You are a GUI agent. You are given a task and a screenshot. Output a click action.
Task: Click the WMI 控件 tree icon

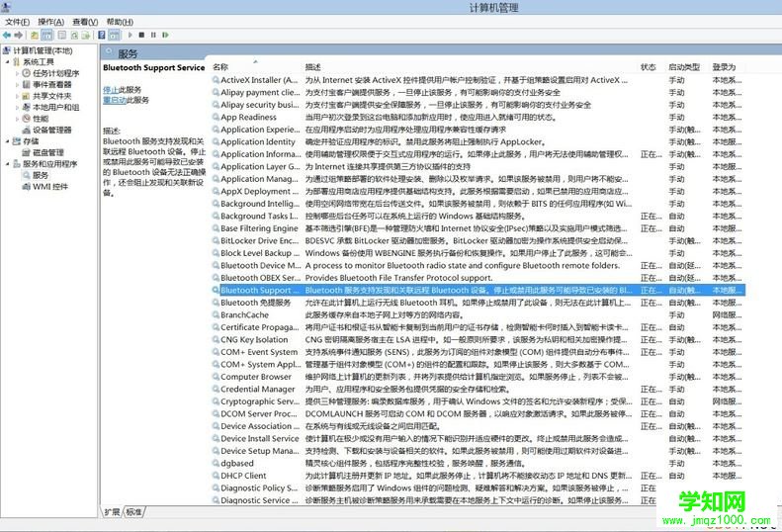point(27,187)
